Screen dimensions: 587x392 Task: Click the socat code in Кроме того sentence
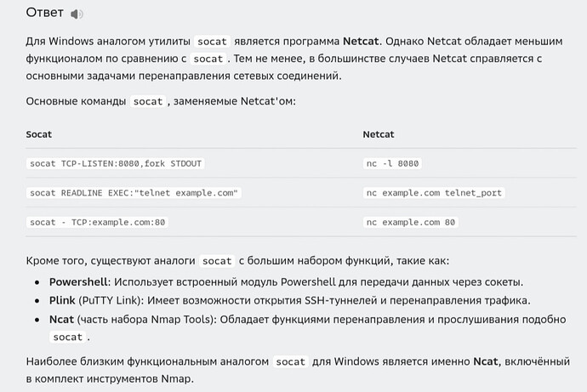217,261
